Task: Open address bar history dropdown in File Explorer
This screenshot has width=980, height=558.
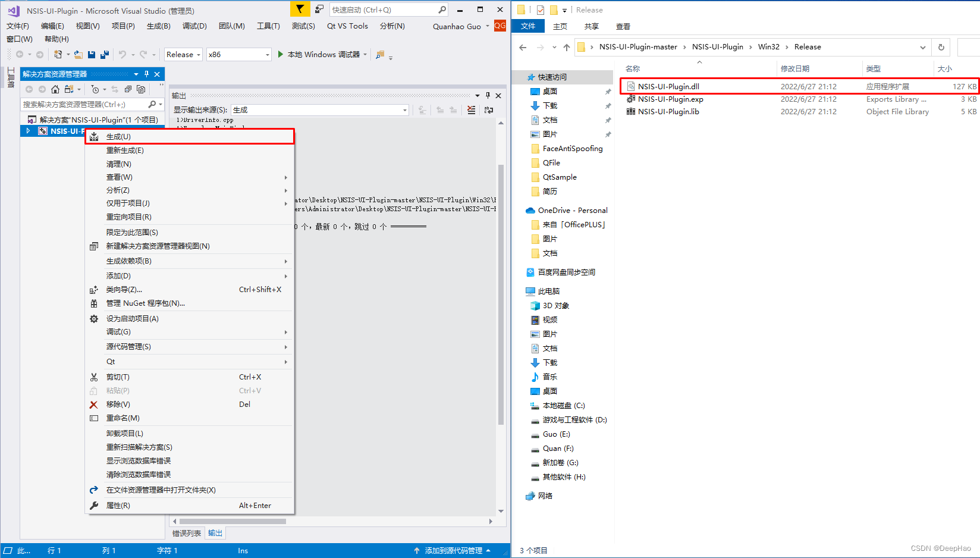Action: [922, 47]
